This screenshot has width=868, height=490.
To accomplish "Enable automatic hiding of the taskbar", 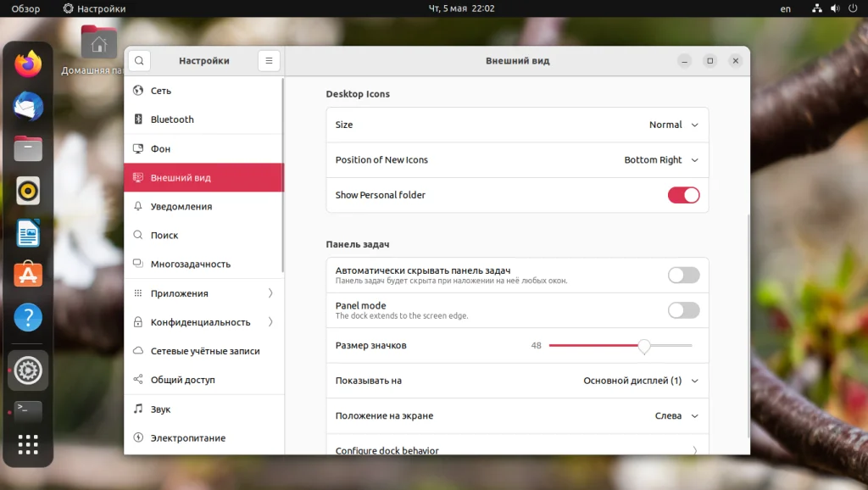I will [683, 275].
